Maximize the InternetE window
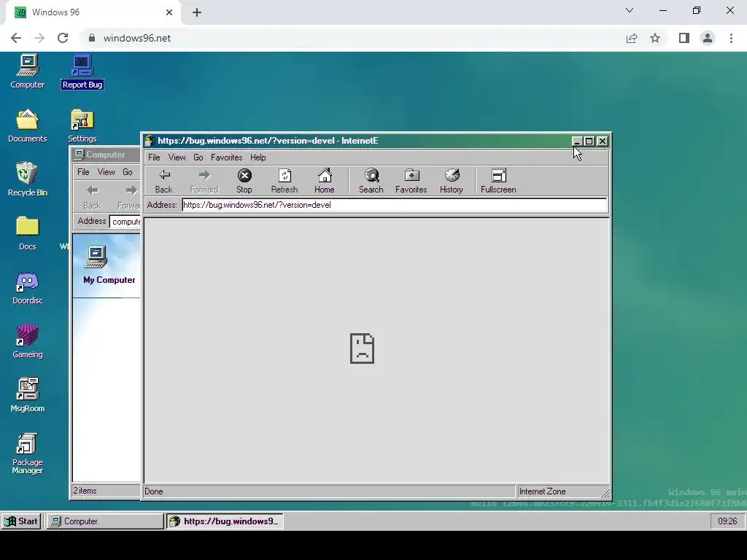The width and height of the screenshot is (747, 560). pos(589,141)
